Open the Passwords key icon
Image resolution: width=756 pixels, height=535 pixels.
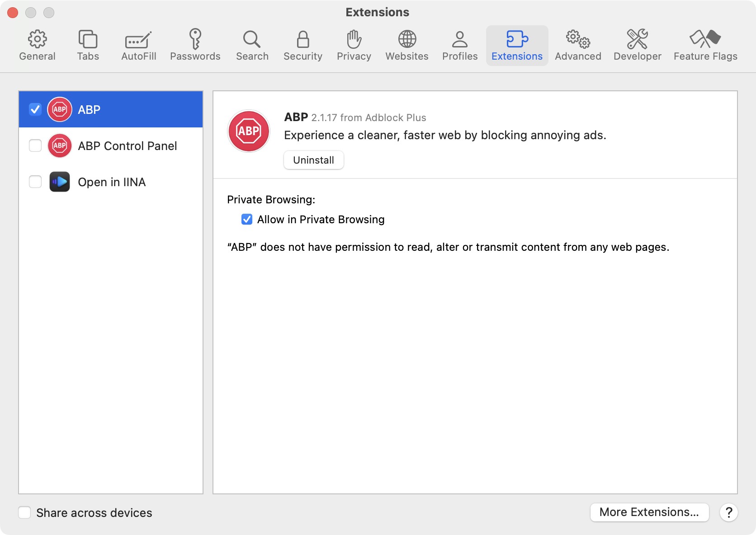195,39
